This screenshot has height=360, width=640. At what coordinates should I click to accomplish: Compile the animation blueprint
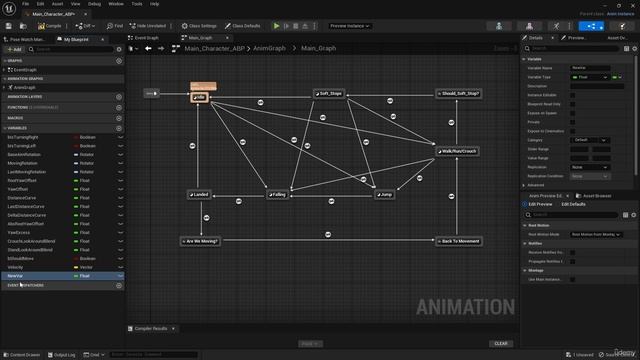tap(49, 26)
